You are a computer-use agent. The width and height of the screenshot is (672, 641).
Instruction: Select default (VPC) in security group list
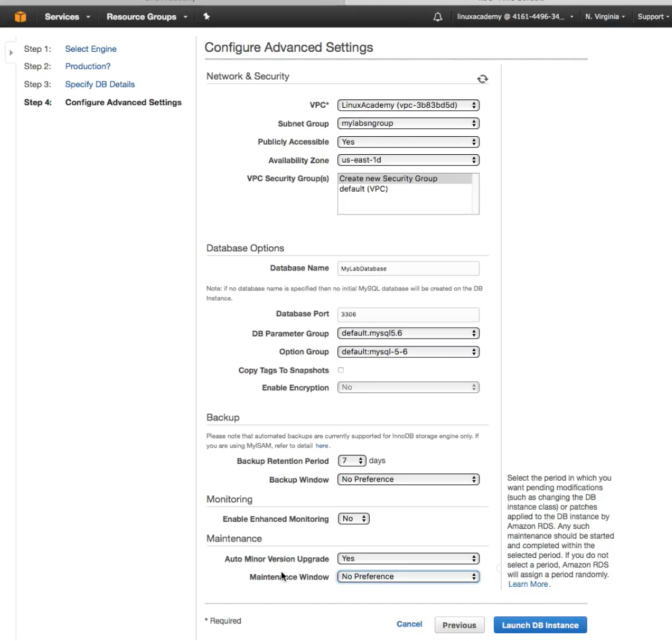(364, 189)
